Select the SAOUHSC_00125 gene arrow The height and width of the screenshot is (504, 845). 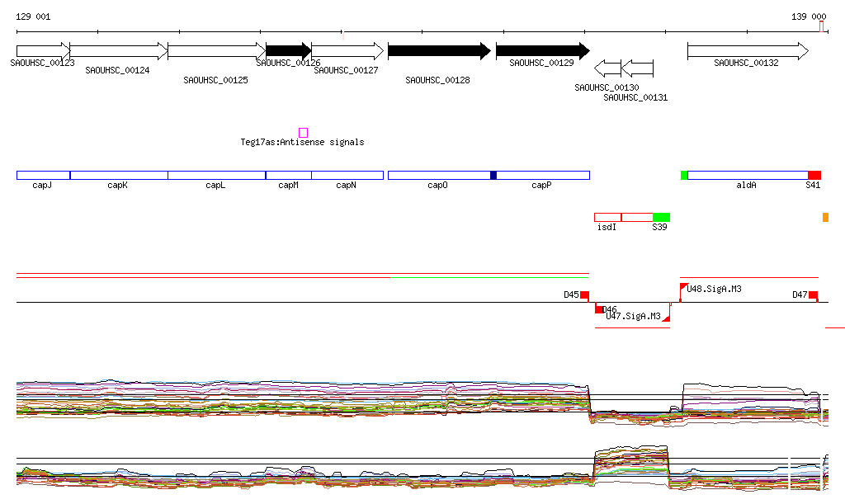[216, 51]
